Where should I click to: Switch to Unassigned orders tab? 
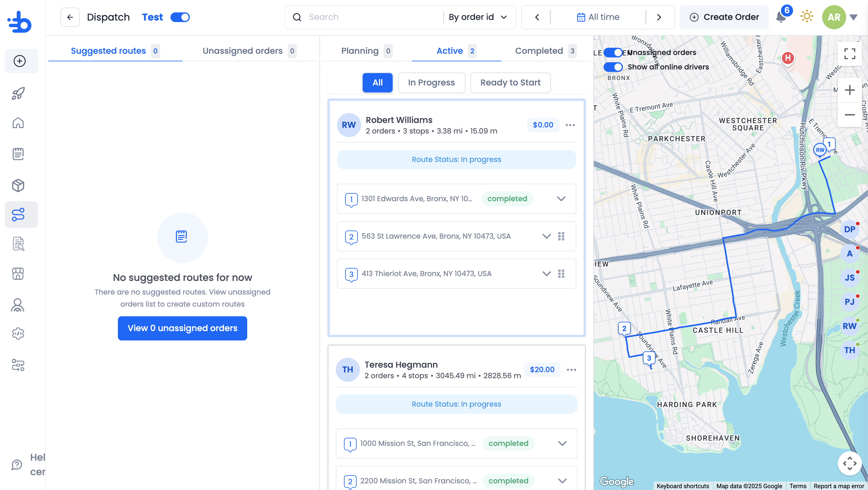pyautogui.click(x=249, y=51)
